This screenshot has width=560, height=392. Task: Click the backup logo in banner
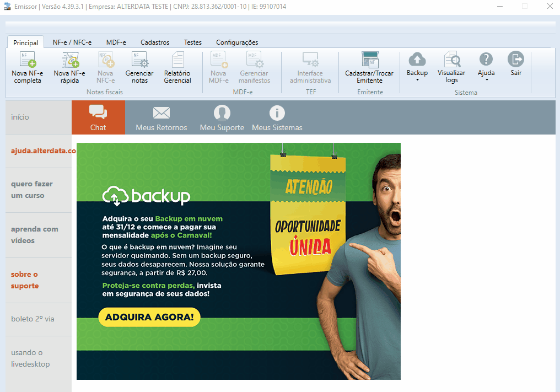coord(146,196)
